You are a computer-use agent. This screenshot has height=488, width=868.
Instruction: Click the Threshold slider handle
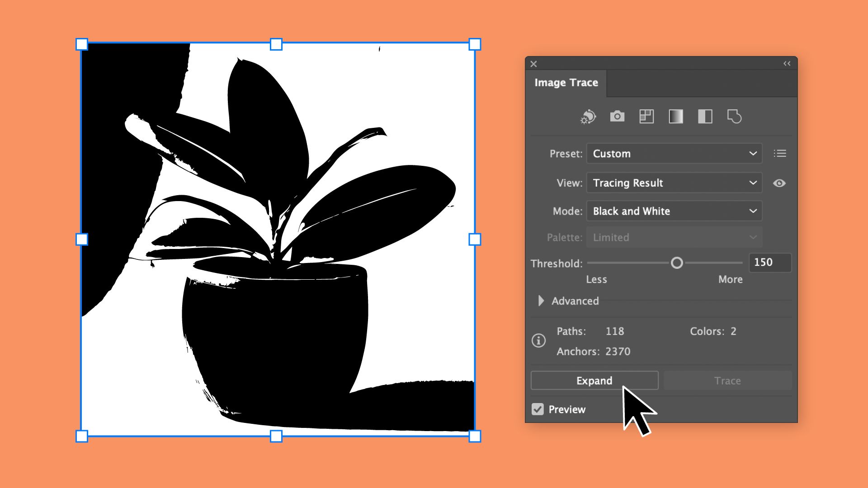pyautogui.click(x=677, y=263)
